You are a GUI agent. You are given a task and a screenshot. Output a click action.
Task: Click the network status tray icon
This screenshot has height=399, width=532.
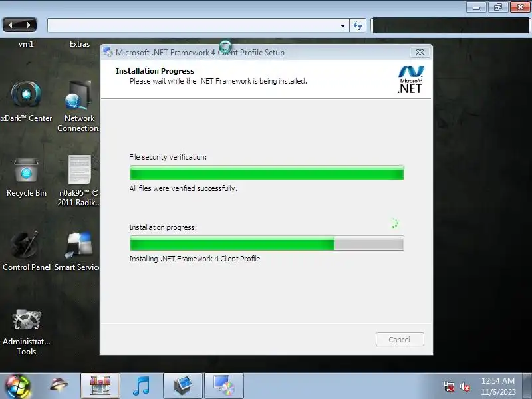[448, 386]
